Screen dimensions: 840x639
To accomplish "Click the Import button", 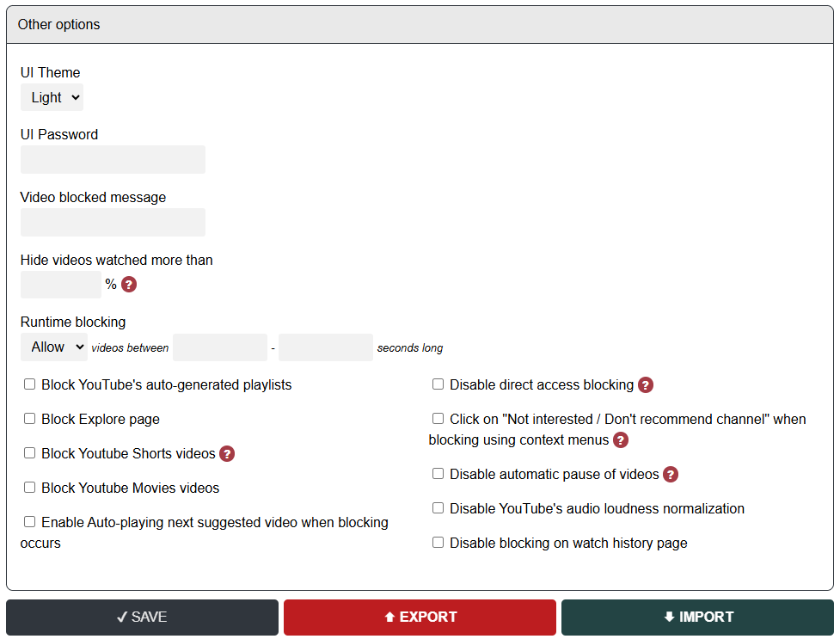I will click(x=697, y=617).
